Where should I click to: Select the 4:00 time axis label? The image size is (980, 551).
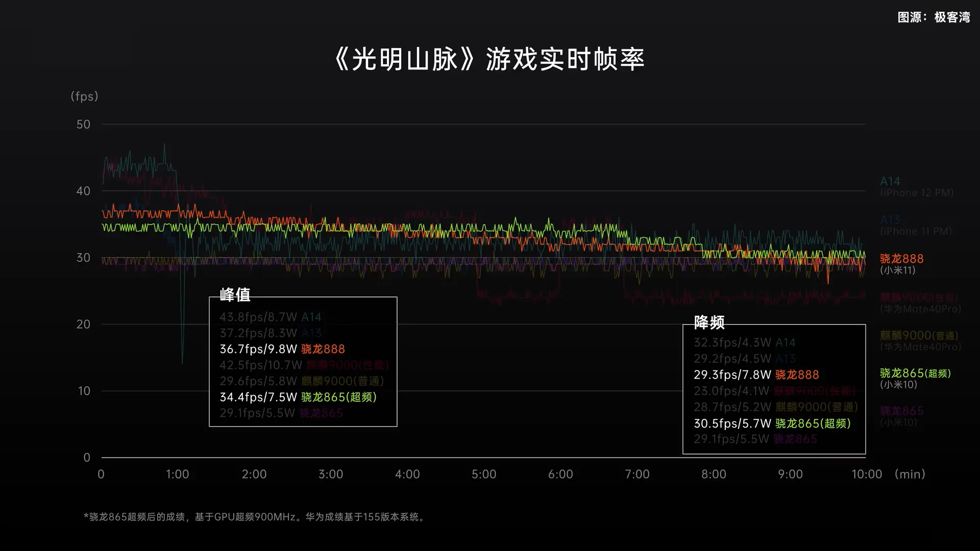pyautogui.click(x=407, y=474)
